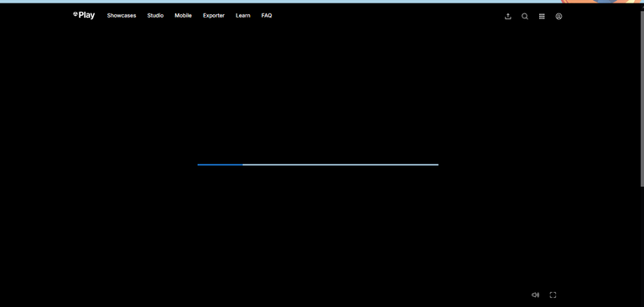The image size is (644, 307).
Task: Go home via the Play logo
Action: pyautogui.click(x=84, y=15)
